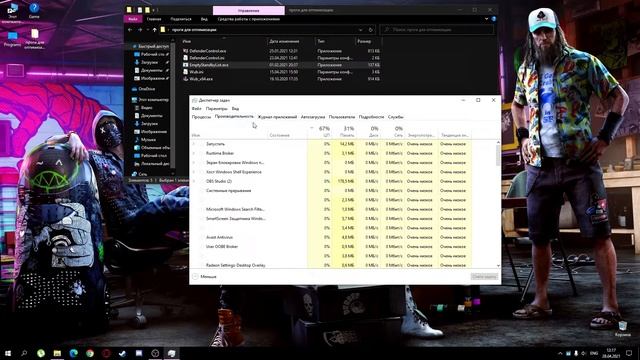
Task: Open the Поделиться ribbon tab in Explorer
Action: pos(180,19)
